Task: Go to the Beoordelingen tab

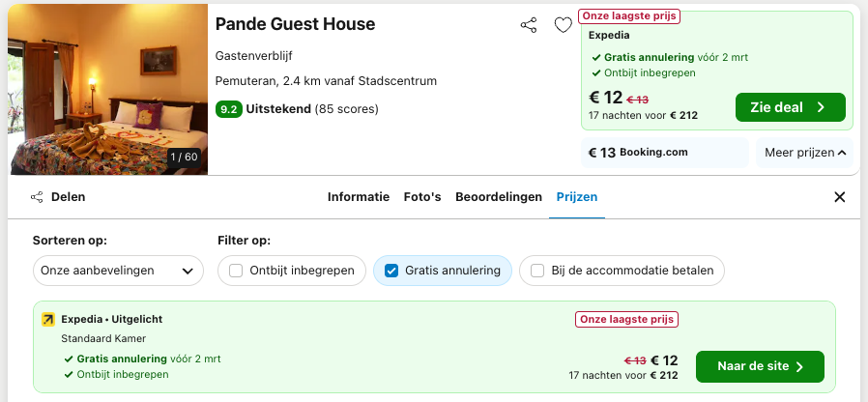Action: 499,197
